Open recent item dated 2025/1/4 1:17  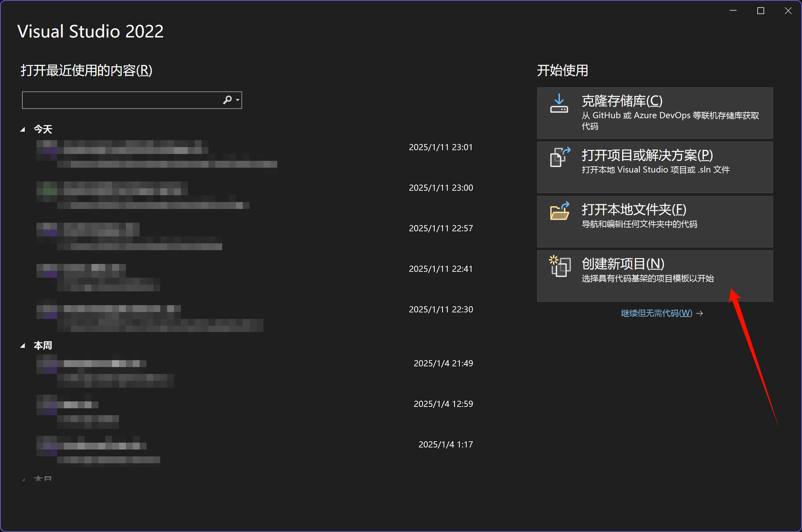coord(254,452)
